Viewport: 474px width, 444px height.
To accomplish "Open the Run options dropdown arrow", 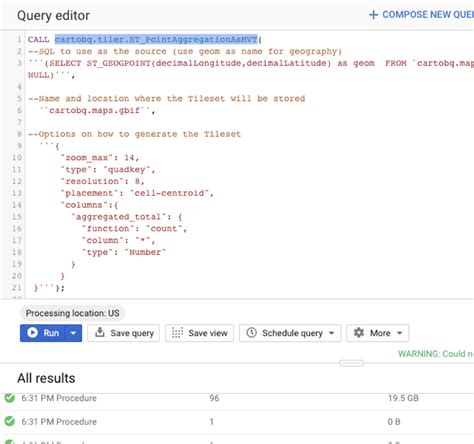I will 73,333.
